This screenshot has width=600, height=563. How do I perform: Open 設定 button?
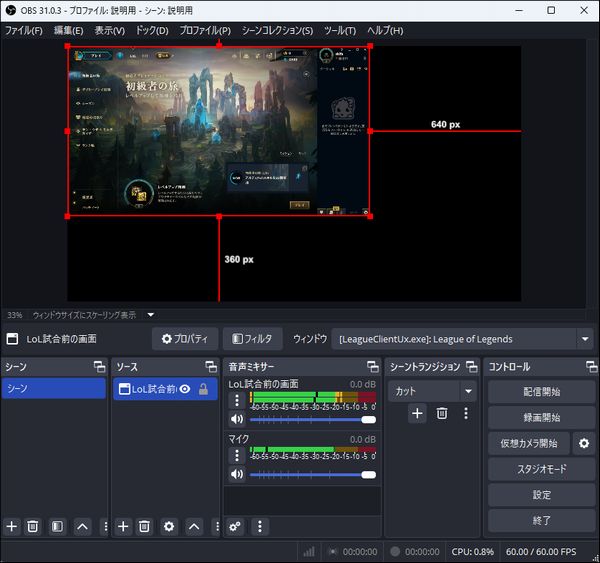coord(541,495)
